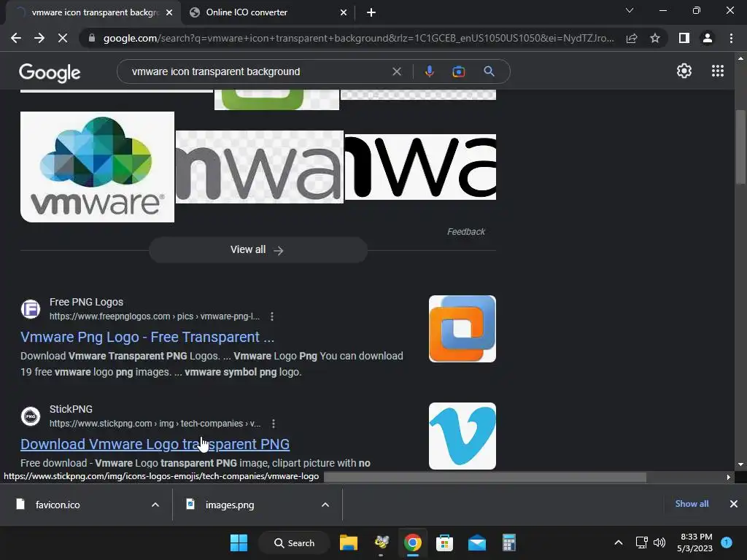Open the Google apps grid
747x560 pixels.
coord(718,71)
